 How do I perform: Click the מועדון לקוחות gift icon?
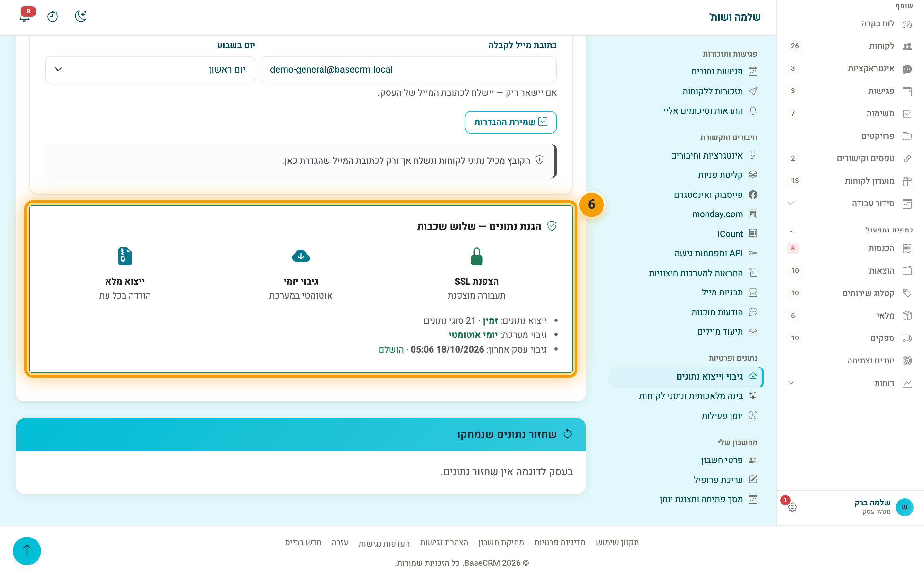pos(907,181)
